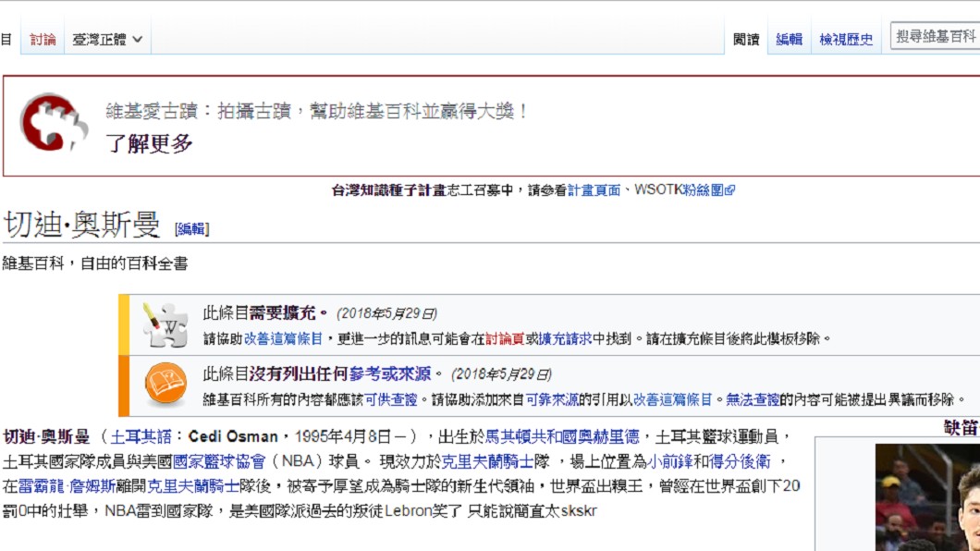Open the 討論 talk tab
The width and height of the screenshot is (980, 551).
click(x=43, y=40)
